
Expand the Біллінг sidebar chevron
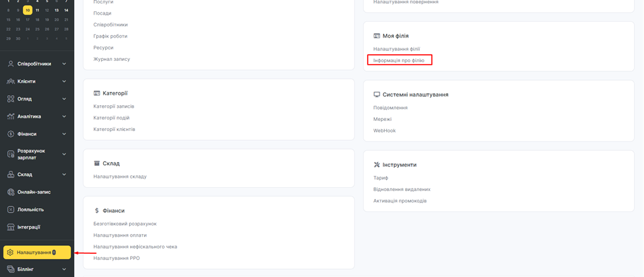click(64, 269)
